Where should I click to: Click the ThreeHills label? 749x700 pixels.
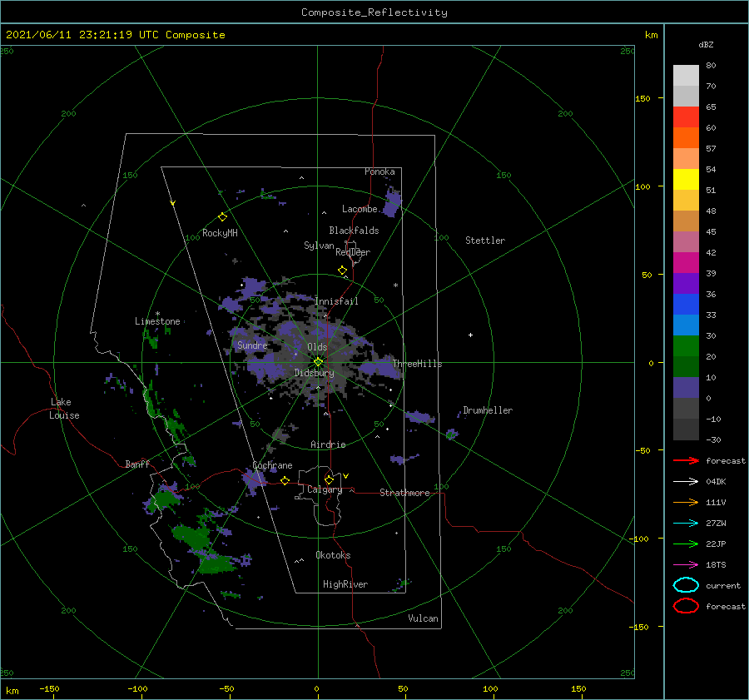point(417,364)
